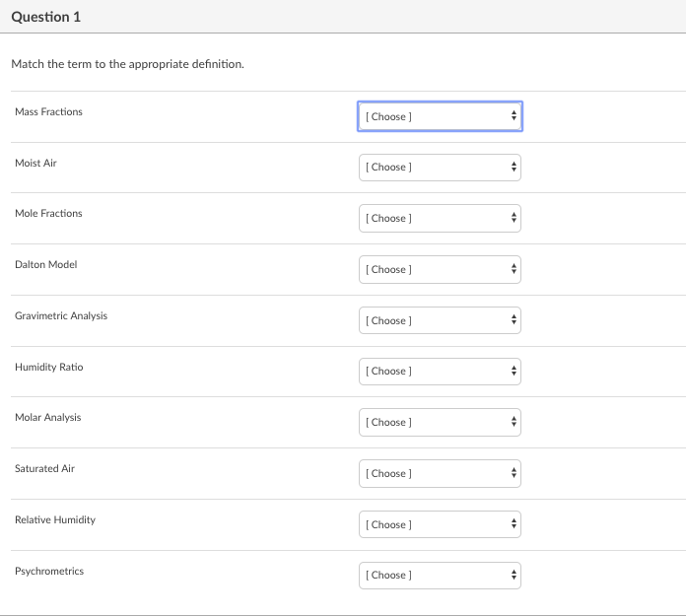Click the 'Saturated Air' term label
This screenshot has height=616, width=686.
click(44, 468)
